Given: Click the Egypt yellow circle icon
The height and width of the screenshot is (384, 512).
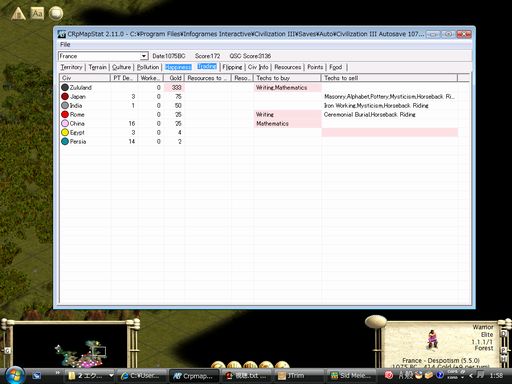Looking at the screenshot, I should coord(65,132).
